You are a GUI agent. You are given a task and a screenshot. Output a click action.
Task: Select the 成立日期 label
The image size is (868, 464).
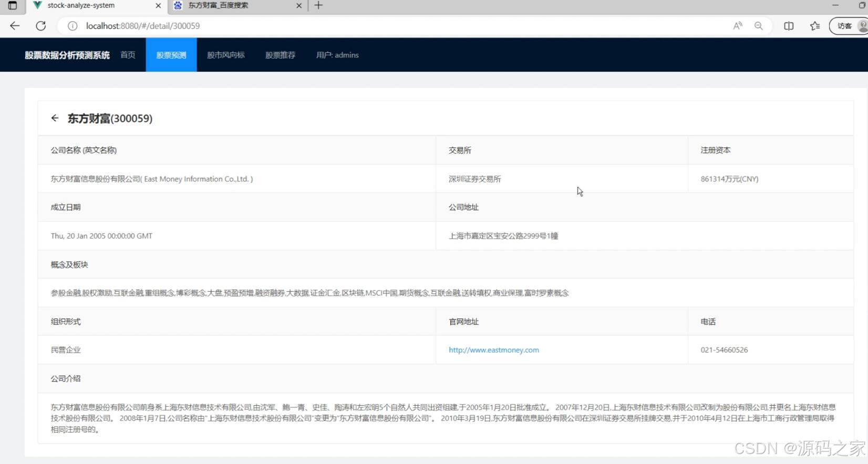[66, 207]
